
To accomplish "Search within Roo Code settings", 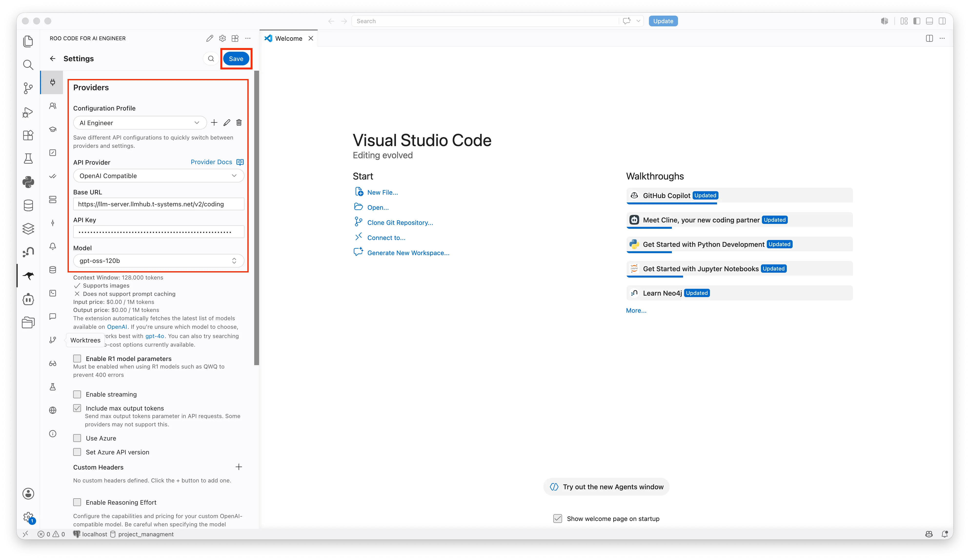I will tap(211, 59).
